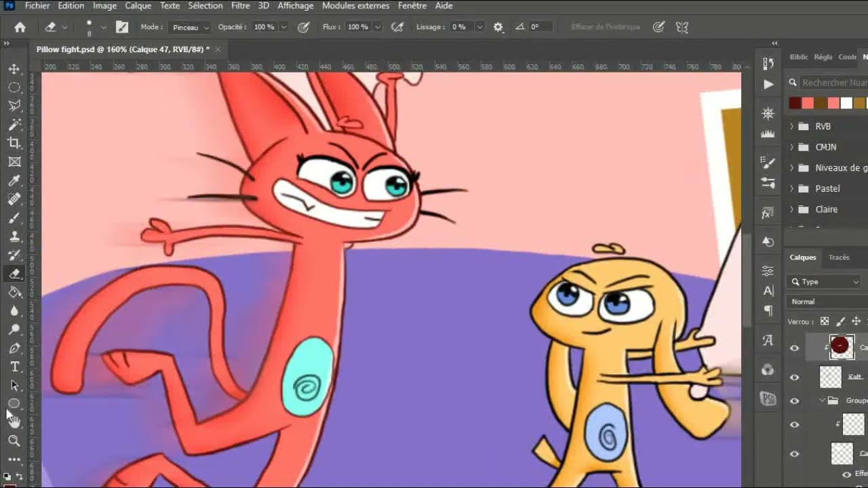Click the Rechercher Nuances search field
The image size is (868, 488).
coord(833,83)
